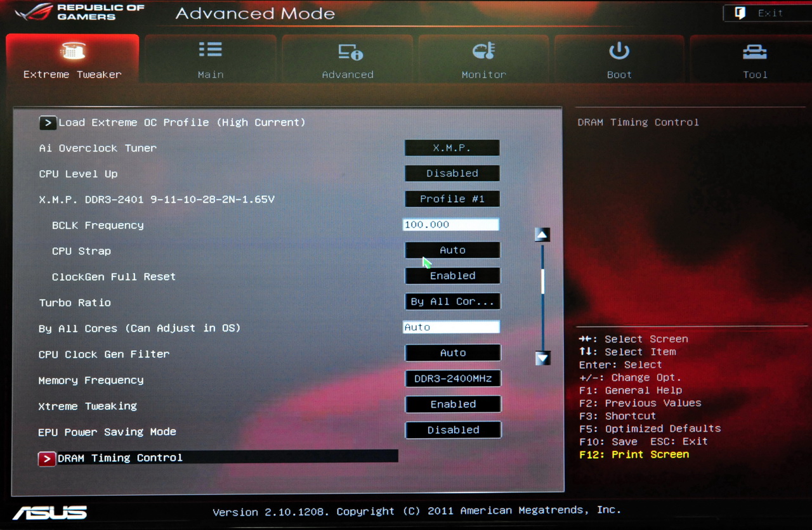Click F10: Save ESC: Exit text
812x530 pixels.
coord(643,441)
